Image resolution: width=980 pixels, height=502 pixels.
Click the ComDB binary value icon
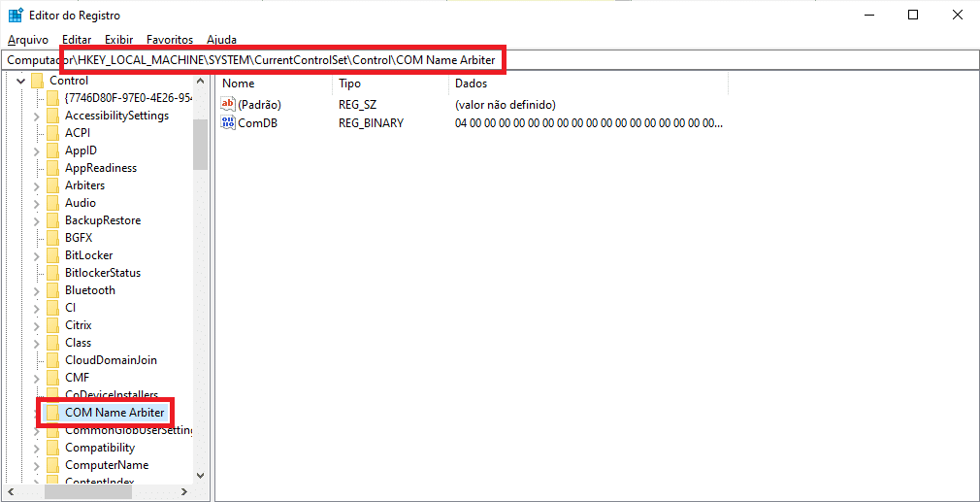pyautogui.click(x=229, y=123)
